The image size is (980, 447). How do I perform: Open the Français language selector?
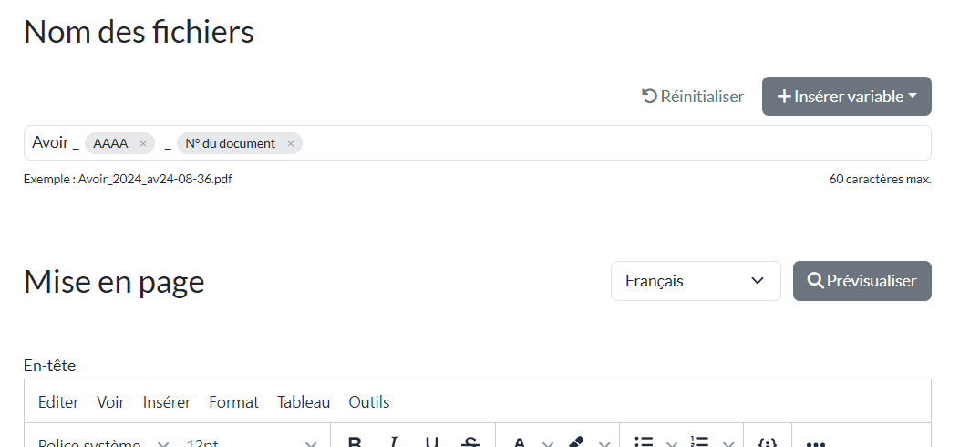[x=695, y=281]
